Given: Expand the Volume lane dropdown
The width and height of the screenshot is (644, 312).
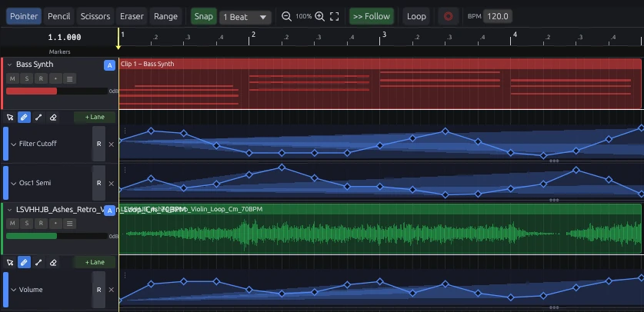Looking at the screenshot, I should coord(14,290).
